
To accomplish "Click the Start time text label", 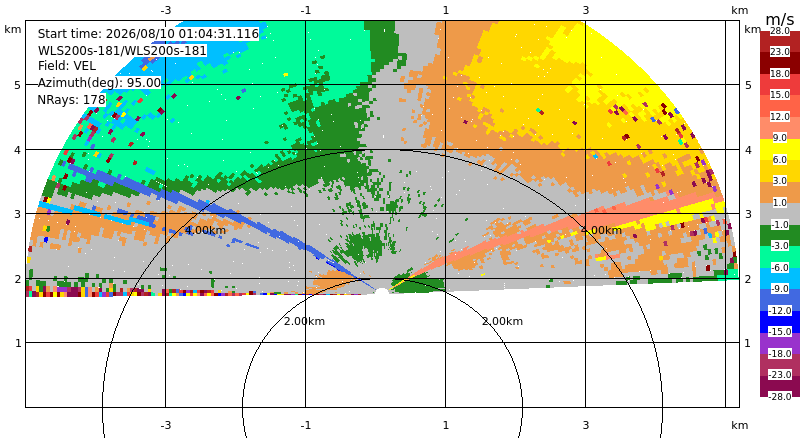I will coord(148,34).
